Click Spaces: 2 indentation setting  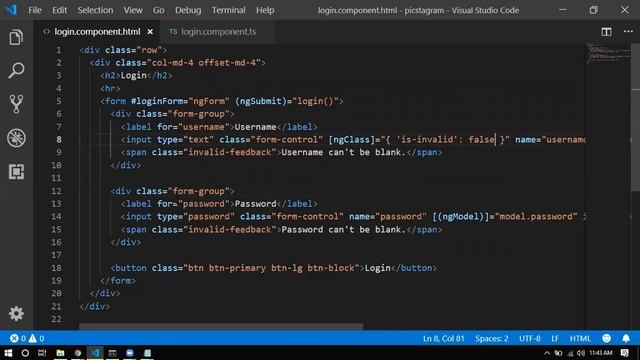tap(491, 338)
